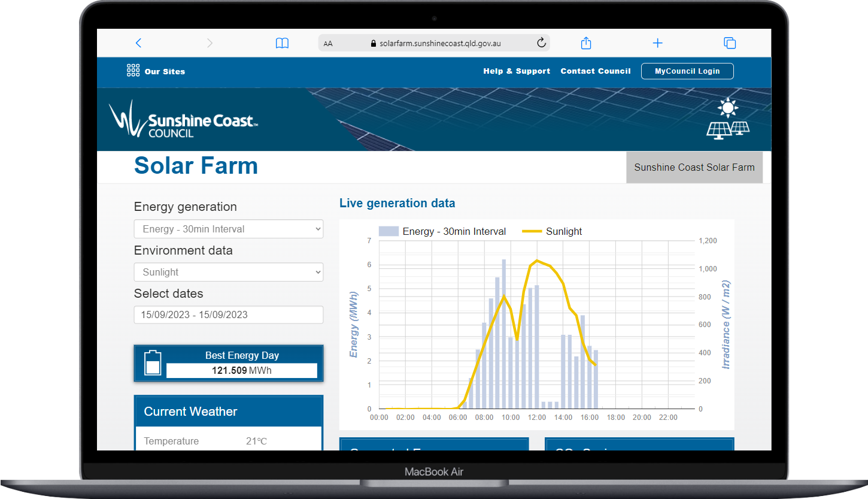Toggle the Energy - 30min Interval legend swatch

(x=389, y=231)
